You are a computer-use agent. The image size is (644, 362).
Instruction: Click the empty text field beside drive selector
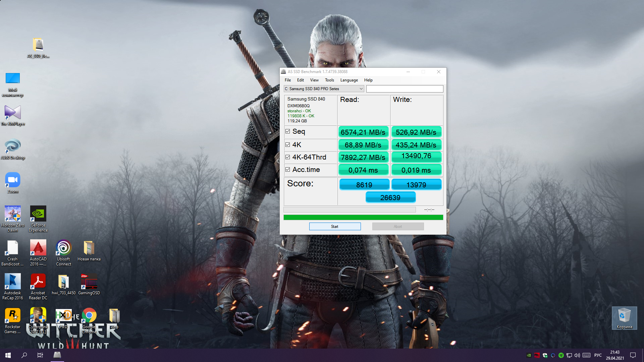click(x=405, y=89)
